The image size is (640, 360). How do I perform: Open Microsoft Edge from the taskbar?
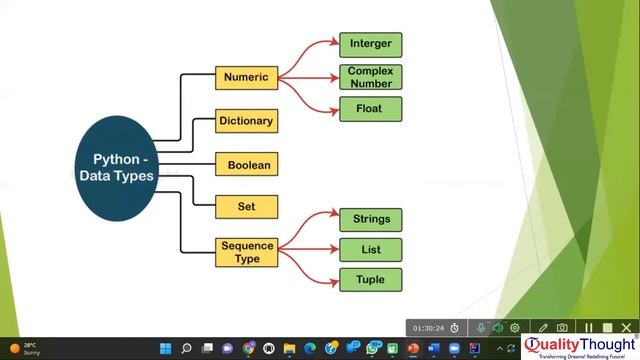tap(310, 349)
